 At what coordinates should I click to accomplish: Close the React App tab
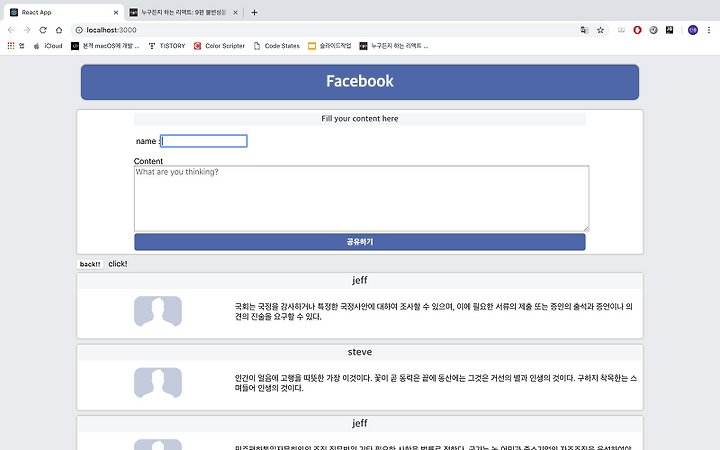(x=116, y=12)
